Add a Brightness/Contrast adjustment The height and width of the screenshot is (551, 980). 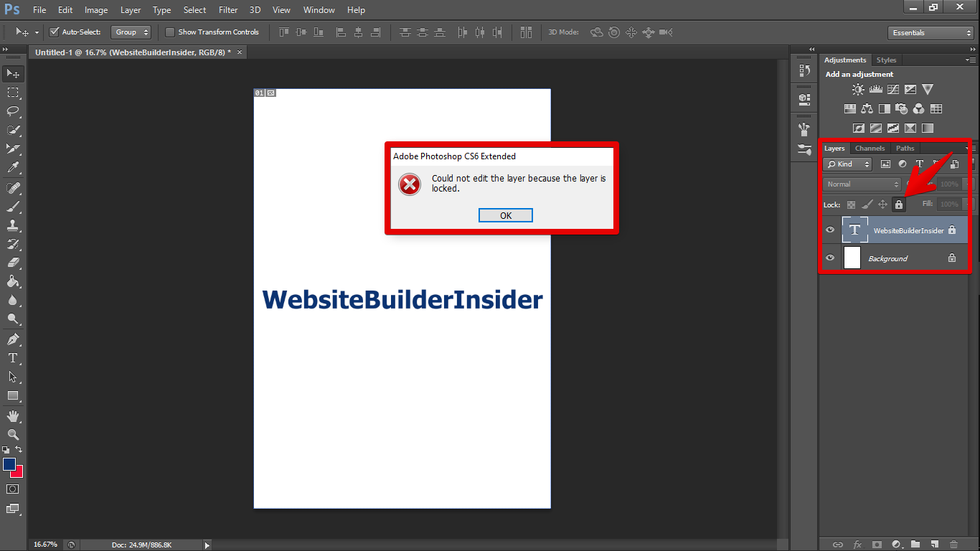point(858,90)
